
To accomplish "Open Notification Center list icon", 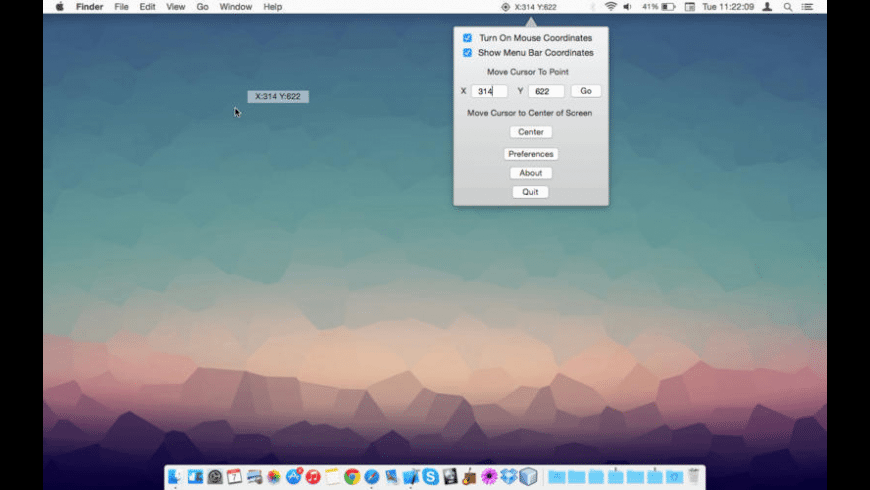I will click(807, 7).
